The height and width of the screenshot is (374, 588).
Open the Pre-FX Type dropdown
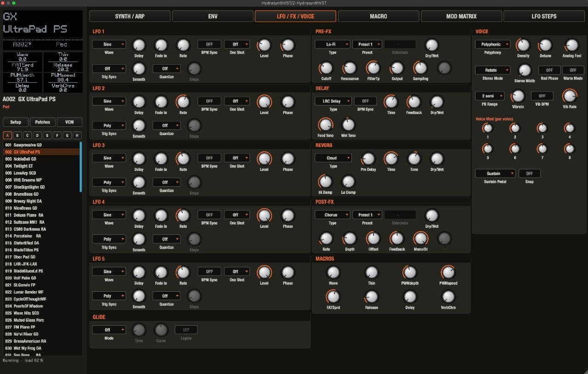332,45
